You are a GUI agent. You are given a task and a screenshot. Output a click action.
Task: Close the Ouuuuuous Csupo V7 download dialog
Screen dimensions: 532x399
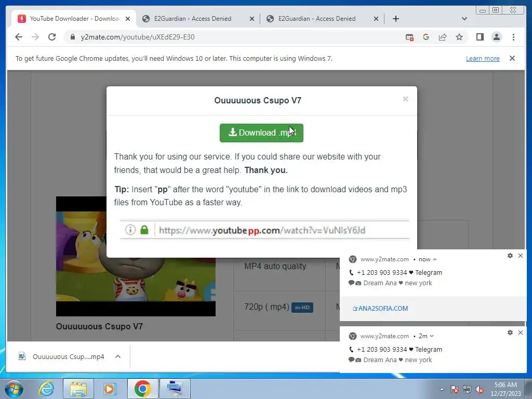(x=405, y=99)
